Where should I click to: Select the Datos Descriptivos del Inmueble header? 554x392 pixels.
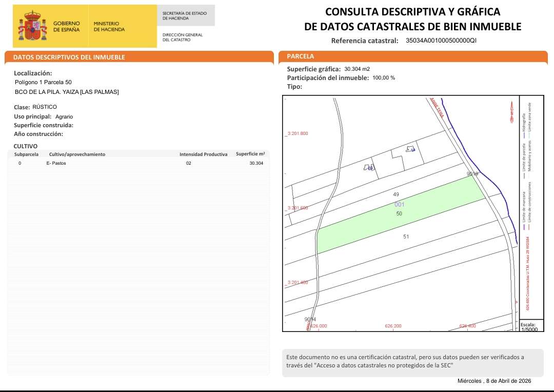point(69,57)
